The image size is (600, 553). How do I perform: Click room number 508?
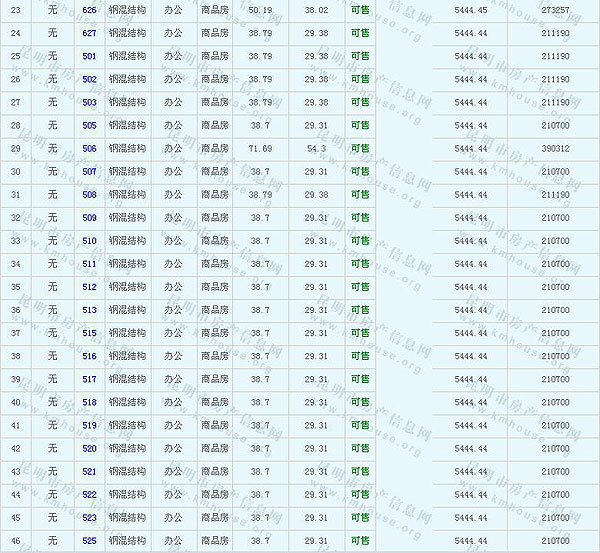(x=90, y=195)
